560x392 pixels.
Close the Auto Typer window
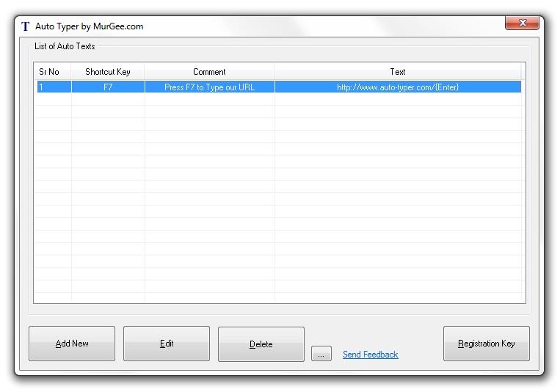pyautogui.click(x=522, y=23)
